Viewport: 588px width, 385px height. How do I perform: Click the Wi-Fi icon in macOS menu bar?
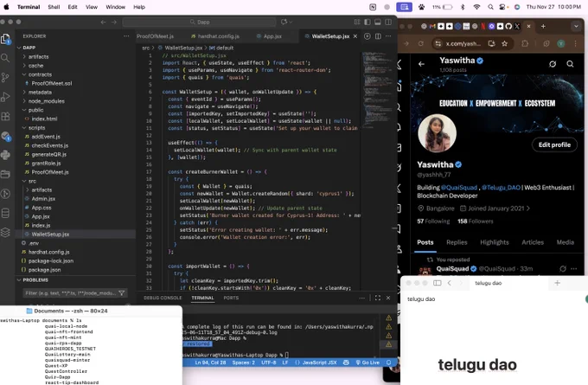pos(476,7)
